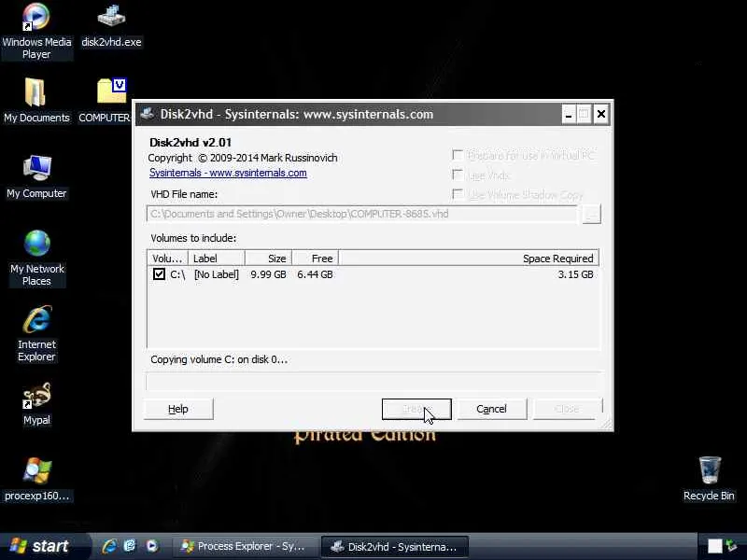The width and height of the screenshot is (747, 560).
Task: Open the Recycle Bin
Action: pyautogui.click(x=709, y=479)
